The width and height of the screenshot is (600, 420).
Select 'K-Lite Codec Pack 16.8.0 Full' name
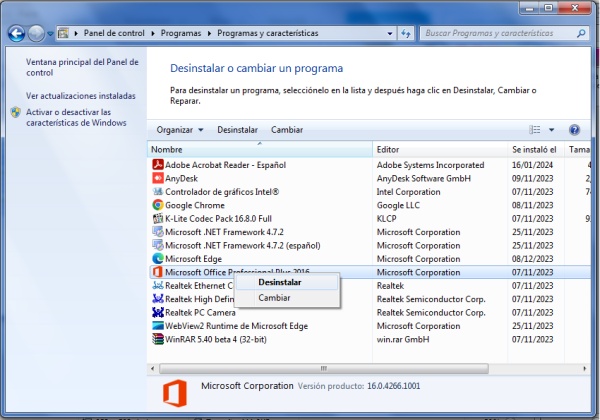218,218
